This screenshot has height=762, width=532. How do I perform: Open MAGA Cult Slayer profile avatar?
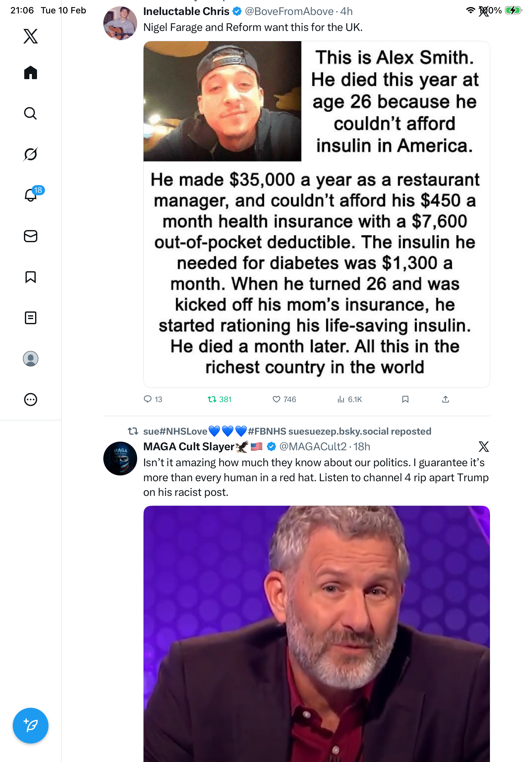pyautogui.click(x=120, y=458)
